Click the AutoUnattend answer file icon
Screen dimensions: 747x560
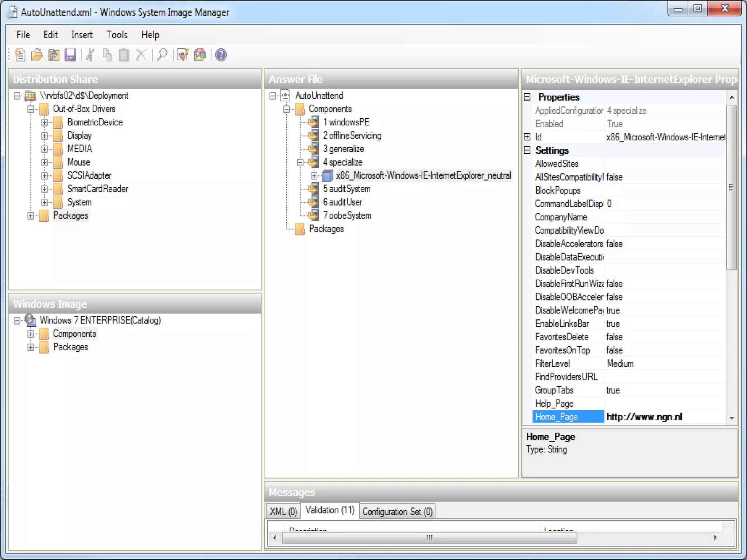coord(285,96)
